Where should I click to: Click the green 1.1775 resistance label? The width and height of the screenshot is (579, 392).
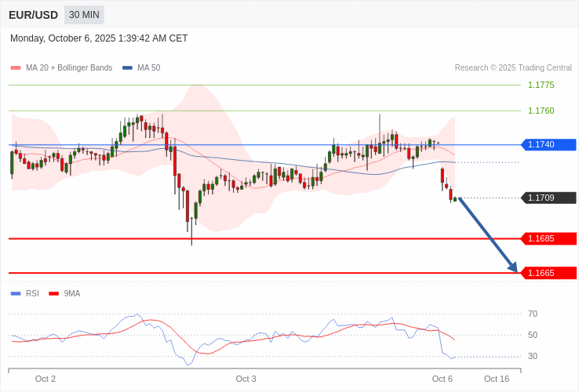[541, 85]
